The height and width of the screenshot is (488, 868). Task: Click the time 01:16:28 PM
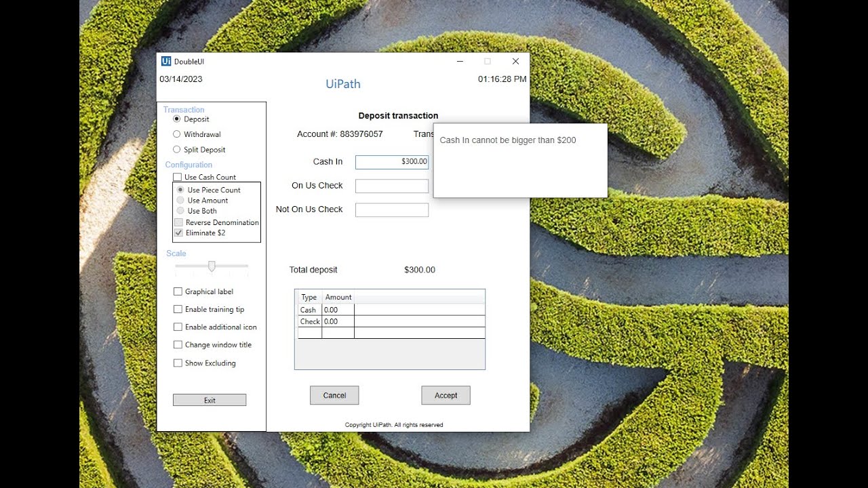502,79
